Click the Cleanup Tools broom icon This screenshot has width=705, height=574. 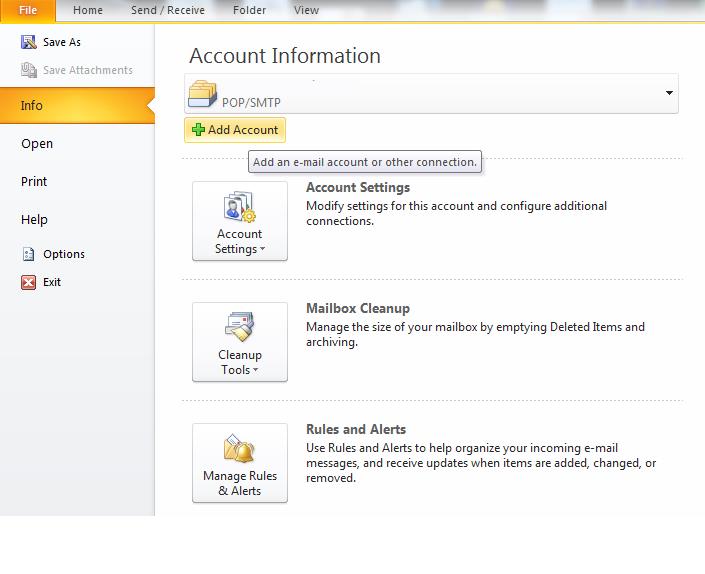[x=240, y=327]
